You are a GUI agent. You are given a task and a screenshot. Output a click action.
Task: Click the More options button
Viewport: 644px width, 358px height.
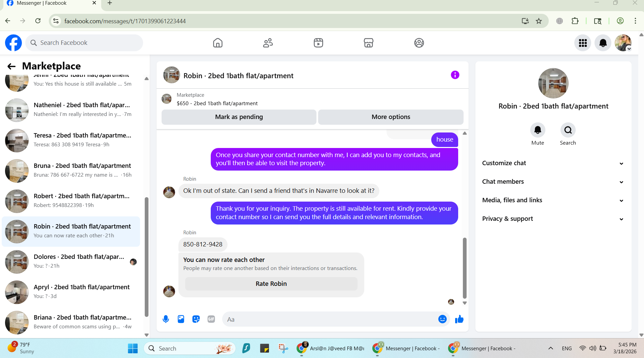[391, 117]
